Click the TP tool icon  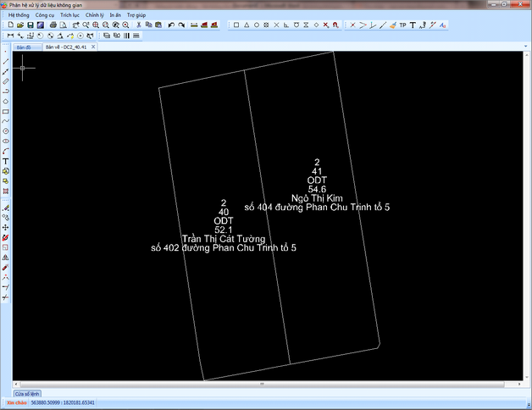[x=402, y=25]
